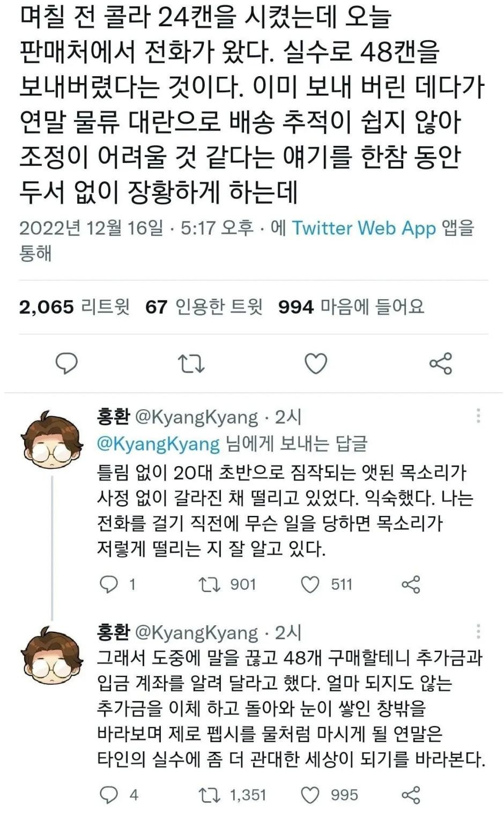Image resolution: width=504 pixels, height=813 pixels.
Task: Reply to the main tweet with the speech bubble icon
Action: click(66, 364)
